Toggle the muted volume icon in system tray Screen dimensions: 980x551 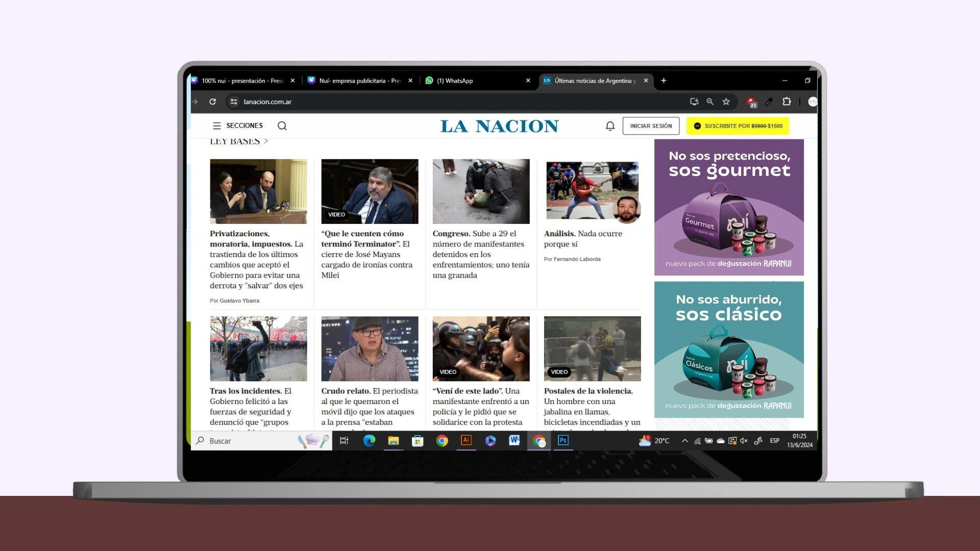point(744,441)
